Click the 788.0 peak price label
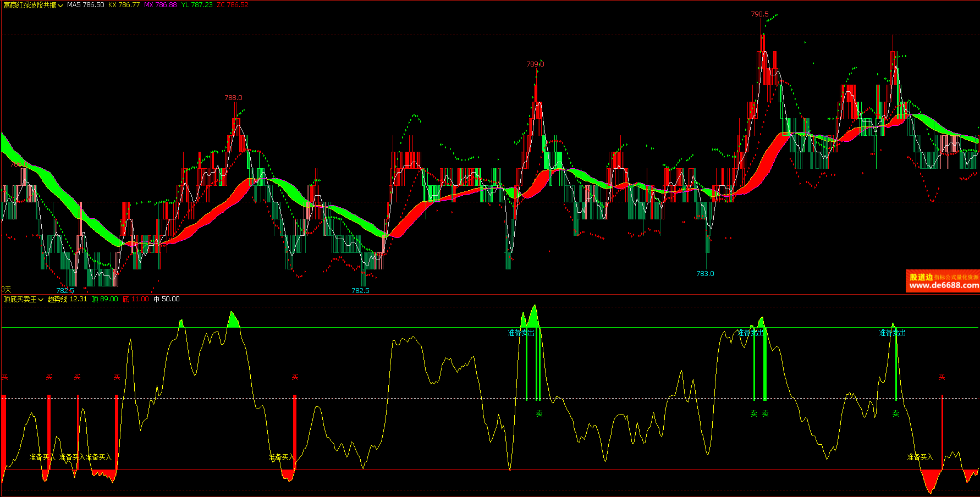 click(233, 98)
